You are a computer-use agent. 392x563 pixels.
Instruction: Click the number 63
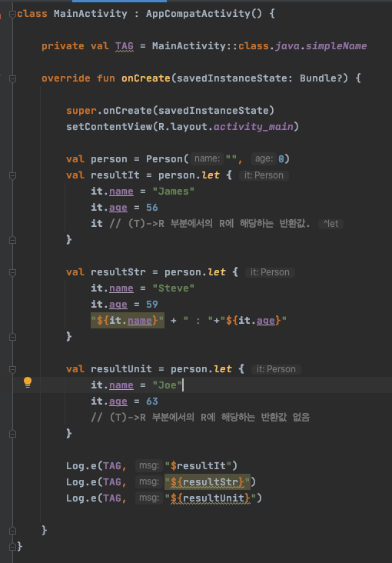tap(152, 401)
